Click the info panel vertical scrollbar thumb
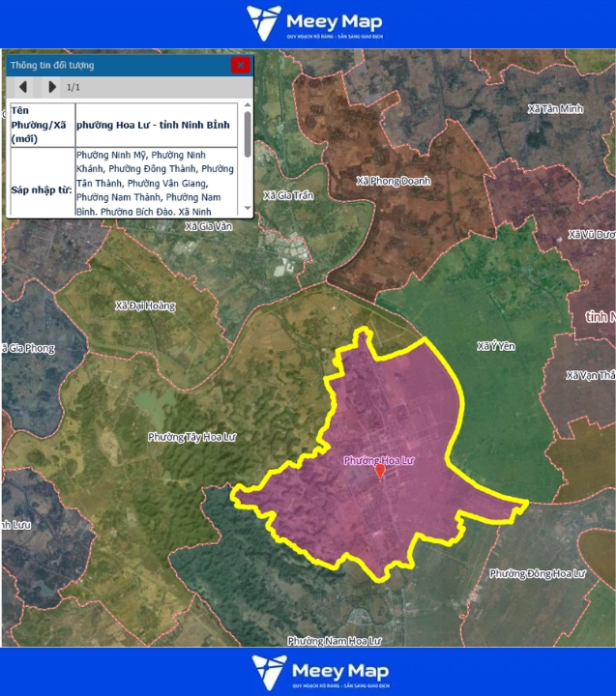The width and height of the screenshot is (616, 696). point(248,132)
